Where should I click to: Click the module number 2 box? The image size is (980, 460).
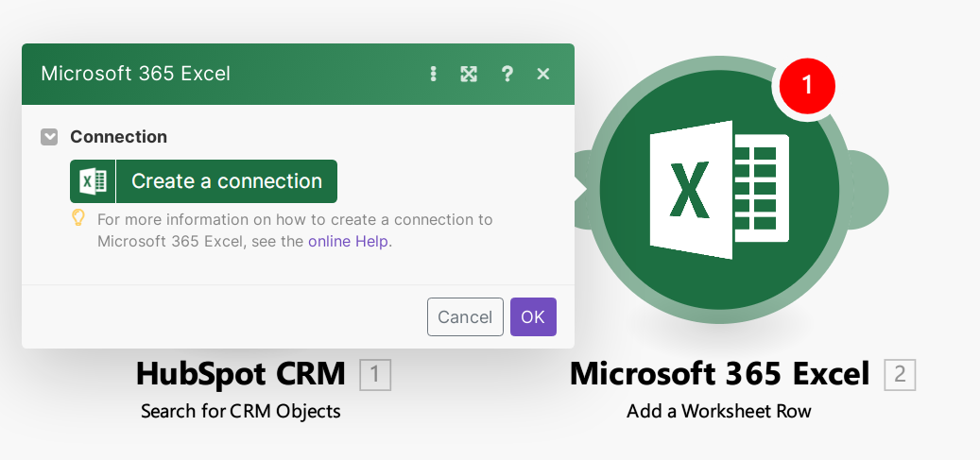[x=900, y=375]
